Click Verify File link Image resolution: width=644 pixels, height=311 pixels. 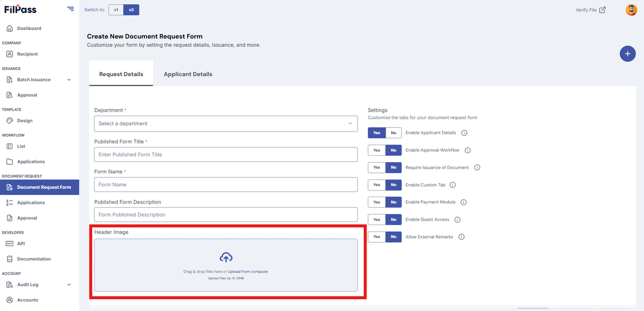click(x=586, y=10)
